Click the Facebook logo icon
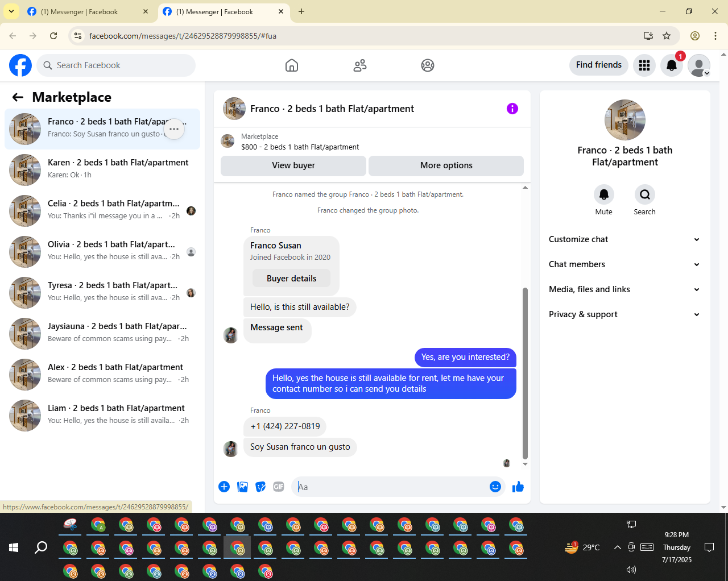This screenshot has width=728, height=581. tap(20, 65)
